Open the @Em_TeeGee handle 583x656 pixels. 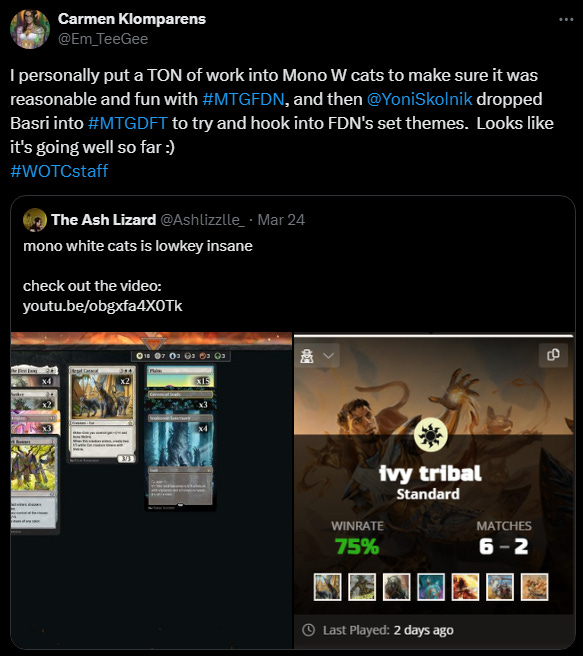(x=103, y=39)
